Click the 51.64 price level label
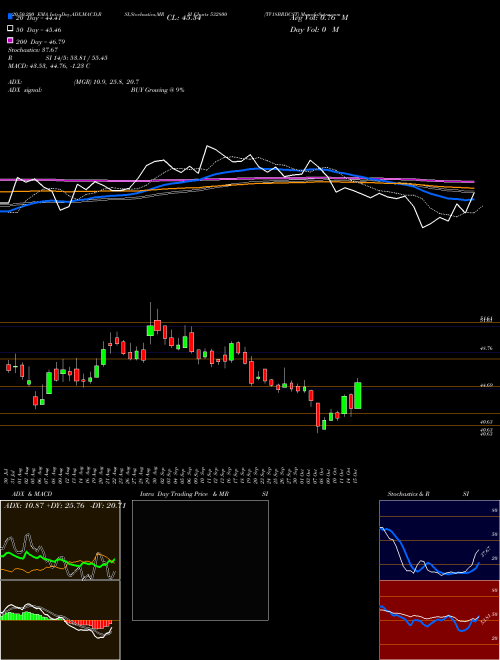500x660 pixels. [486, 320]
